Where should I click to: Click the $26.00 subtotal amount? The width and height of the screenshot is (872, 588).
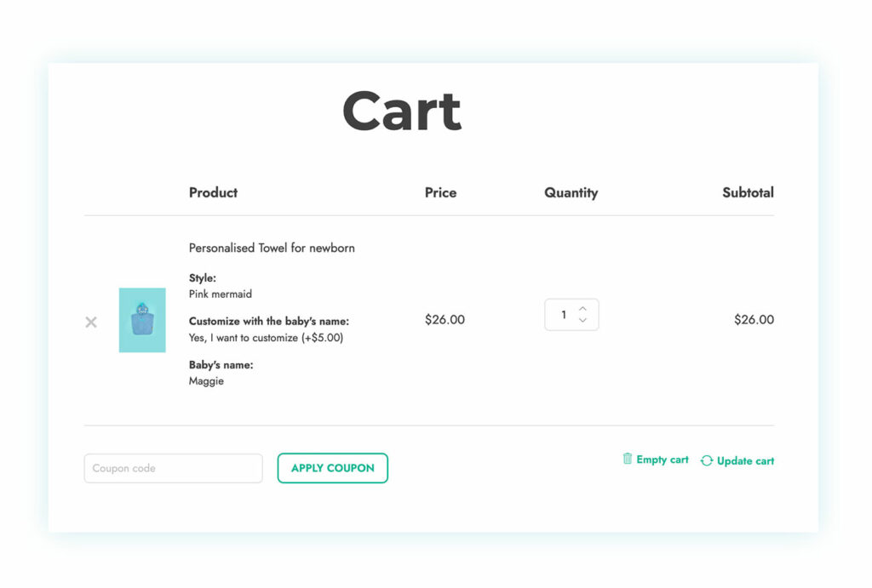[754, 320]
